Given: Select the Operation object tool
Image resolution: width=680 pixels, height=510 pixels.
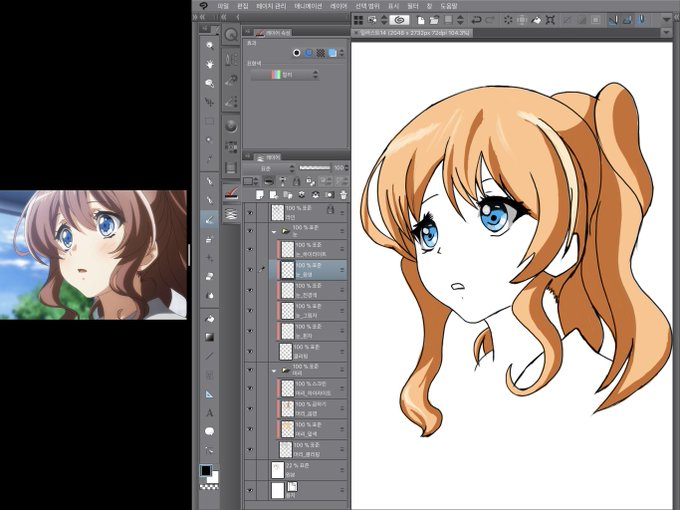Looking at the screenshot, I should 210,83.
